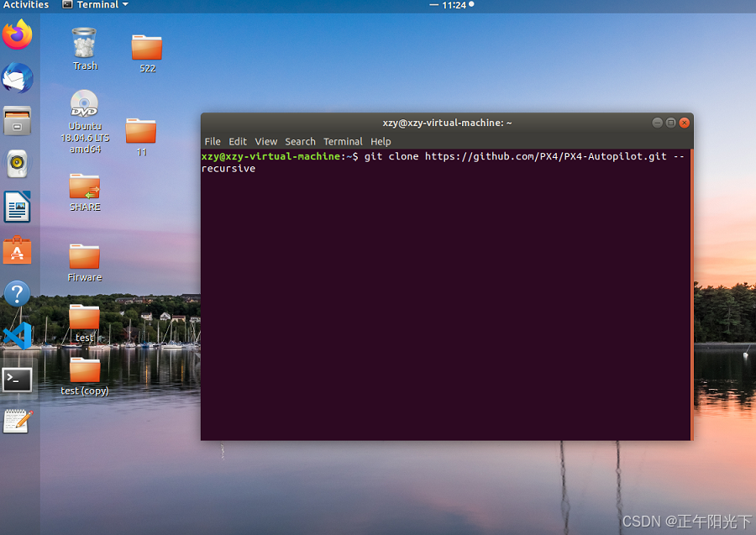Launch Thunderbird mail from the dock

coord(18,77)
